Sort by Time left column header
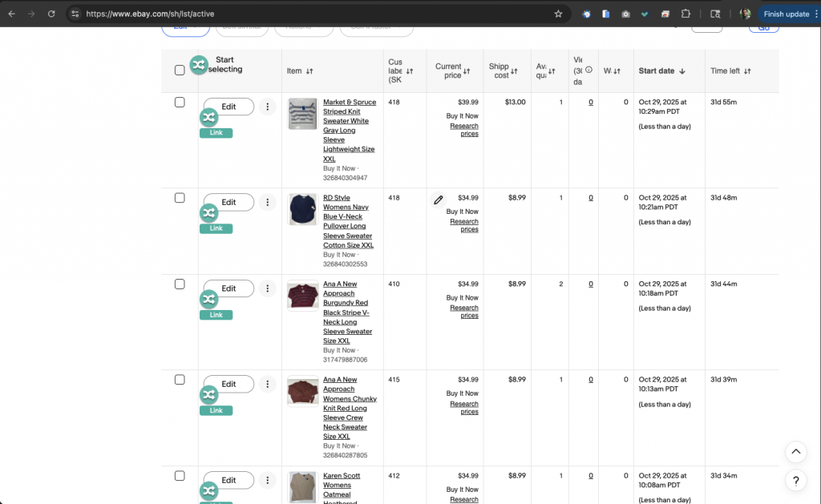This screenshot has width=821, height=504. 730,71
